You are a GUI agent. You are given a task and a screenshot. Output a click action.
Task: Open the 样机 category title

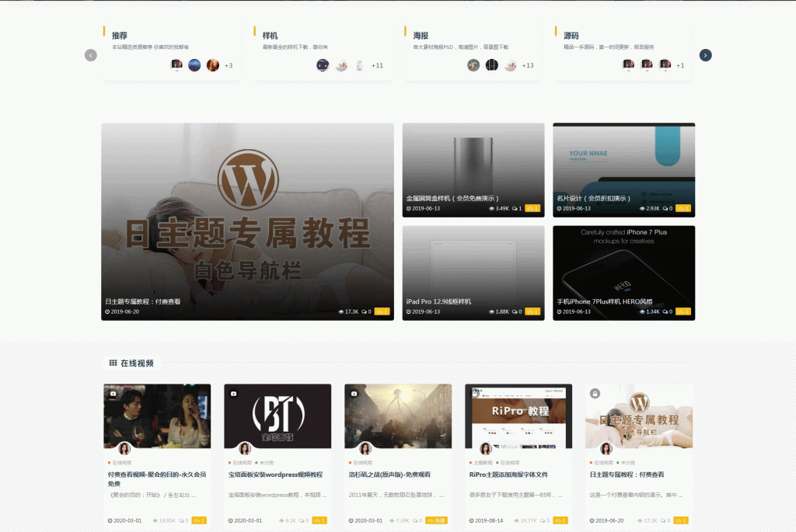point(270,36)
